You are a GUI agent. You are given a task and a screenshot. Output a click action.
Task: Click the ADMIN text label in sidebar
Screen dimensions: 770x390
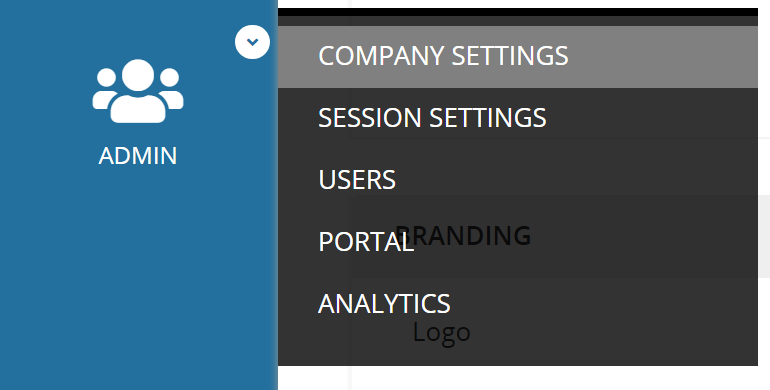pos(138,156)
